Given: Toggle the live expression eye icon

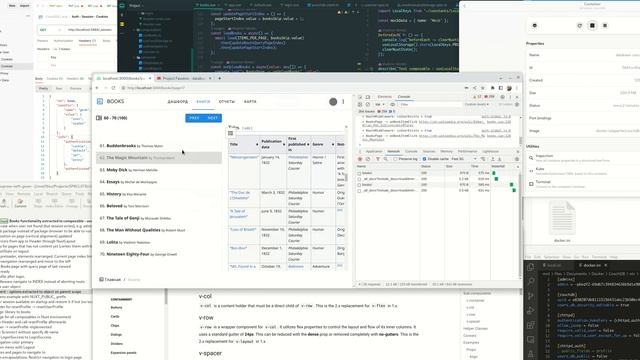Looking at the screenshot, I should pyautogui.click(x=393, y=104).
